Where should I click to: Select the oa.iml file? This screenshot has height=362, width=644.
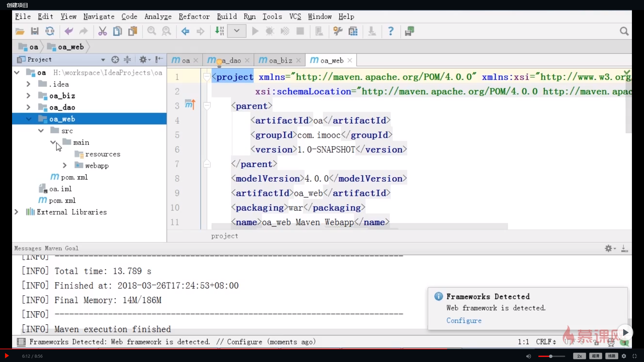[55, 189]
